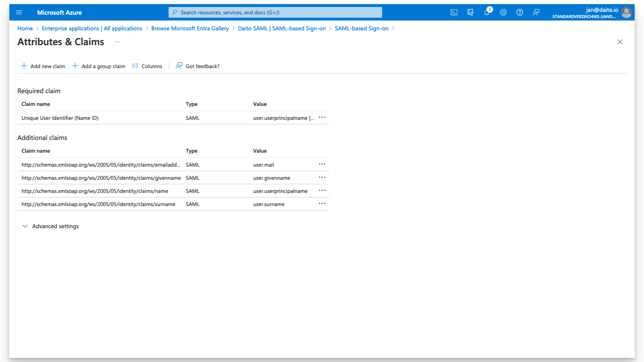The image size is (644, 362).
Task: Open ellipsis menu for the claims/name row
Action: pos(322,190)
